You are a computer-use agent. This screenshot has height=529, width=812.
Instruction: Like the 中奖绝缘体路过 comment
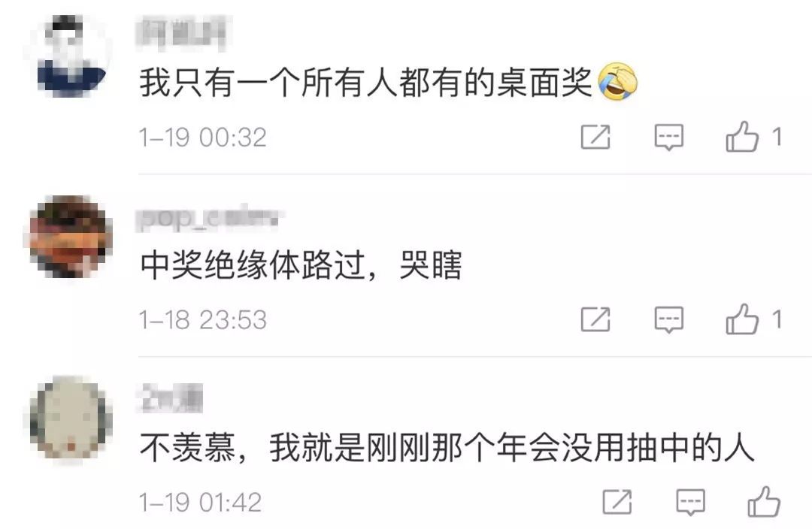(742, 319)
